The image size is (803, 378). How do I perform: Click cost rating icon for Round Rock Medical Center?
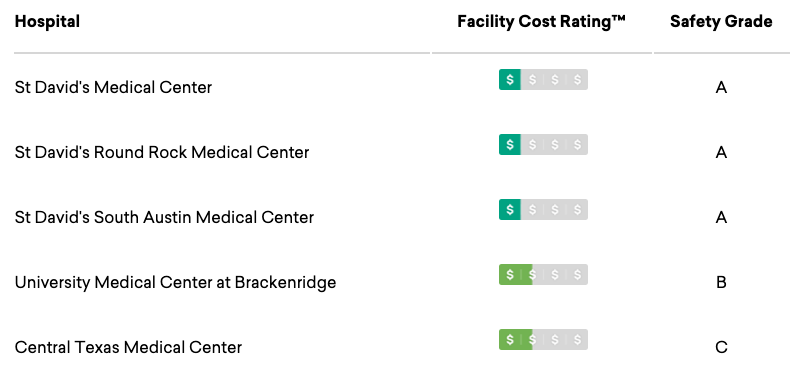[543, 144]
